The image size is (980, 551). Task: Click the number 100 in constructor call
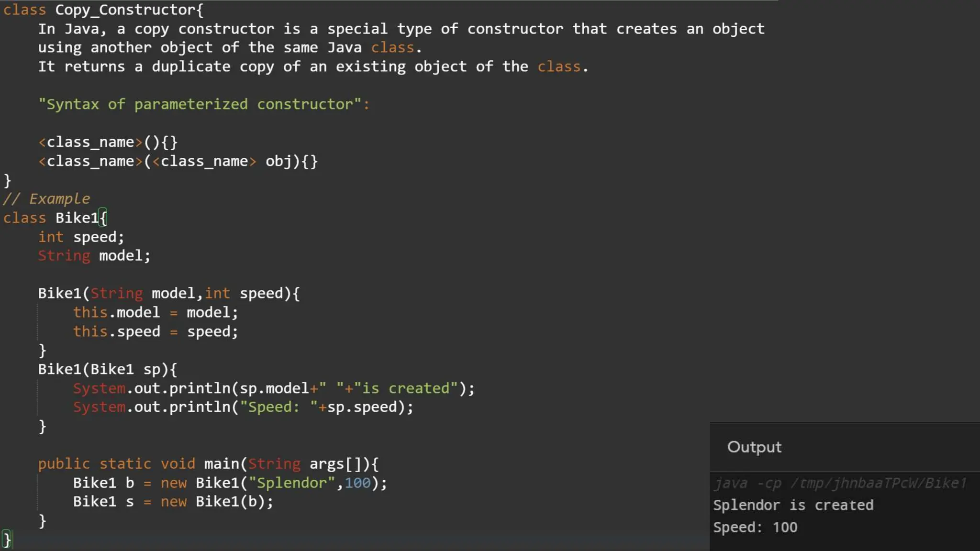[x=357, y=483]
